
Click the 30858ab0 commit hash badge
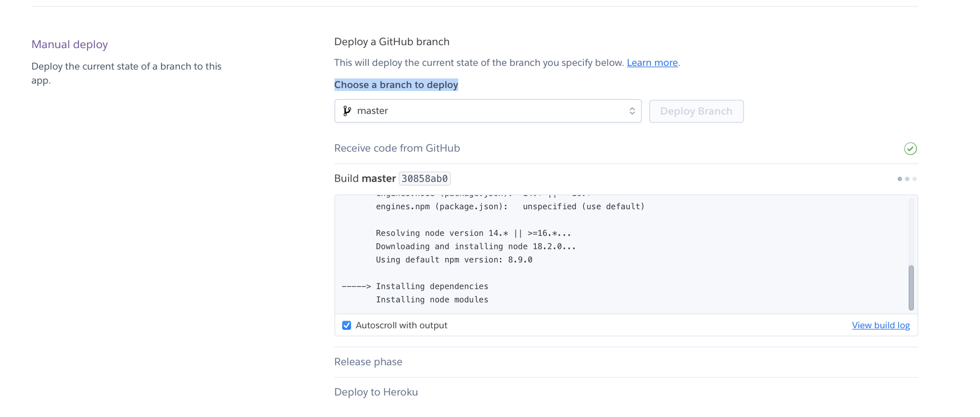click(x=425, y=179)
